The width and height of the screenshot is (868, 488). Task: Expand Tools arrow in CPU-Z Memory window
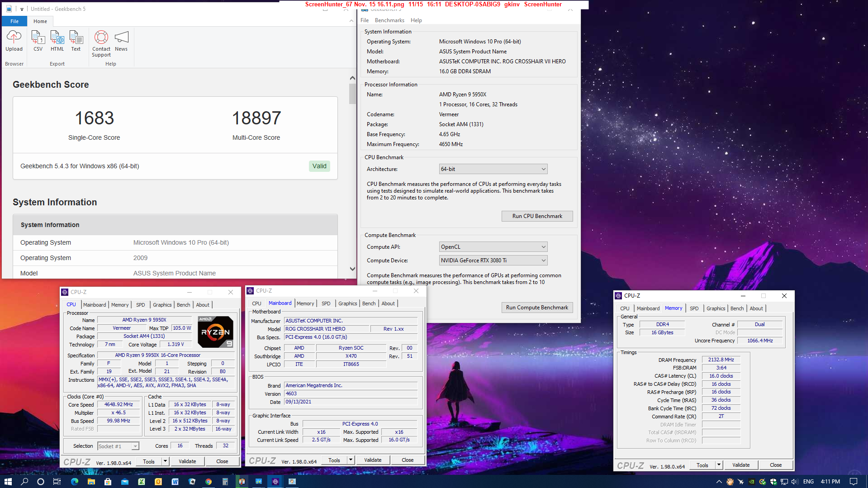[719, 465]
